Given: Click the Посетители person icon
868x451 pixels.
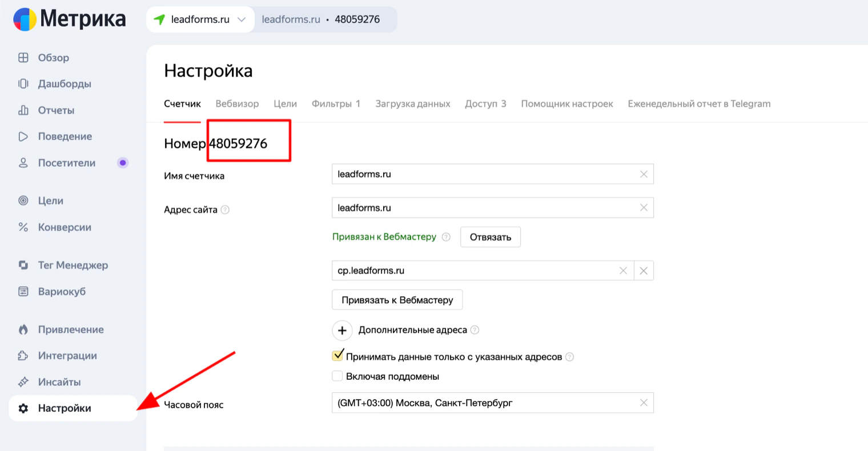Looking at the screenshot, I should click(x=23, y=163).
